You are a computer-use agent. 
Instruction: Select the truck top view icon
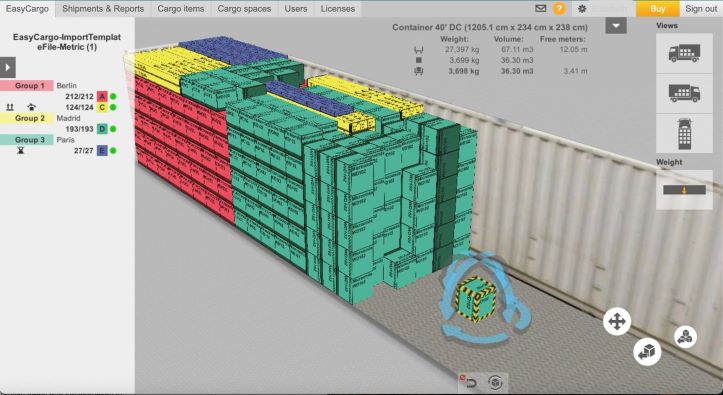pyautogui.click(x=684, y=134)
